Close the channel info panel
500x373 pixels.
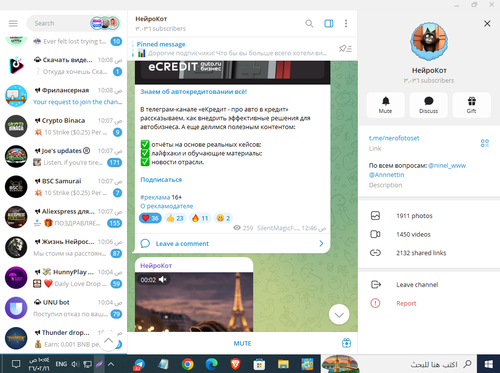click(487, 23)
